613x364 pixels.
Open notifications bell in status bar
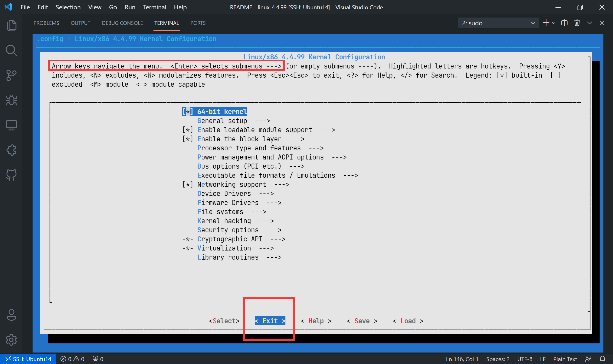click(602, 359)
